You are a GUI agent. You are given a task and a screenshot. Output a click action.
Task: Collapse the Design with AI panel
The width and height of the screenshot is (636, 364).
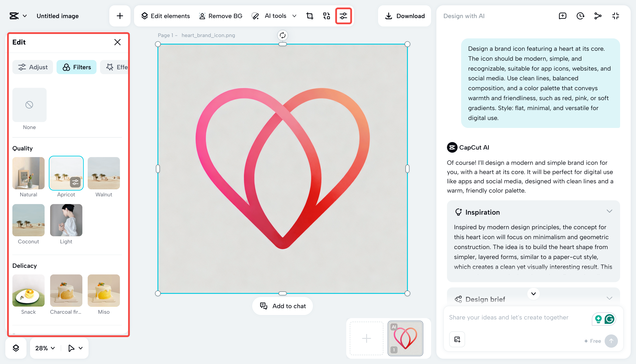615,16
